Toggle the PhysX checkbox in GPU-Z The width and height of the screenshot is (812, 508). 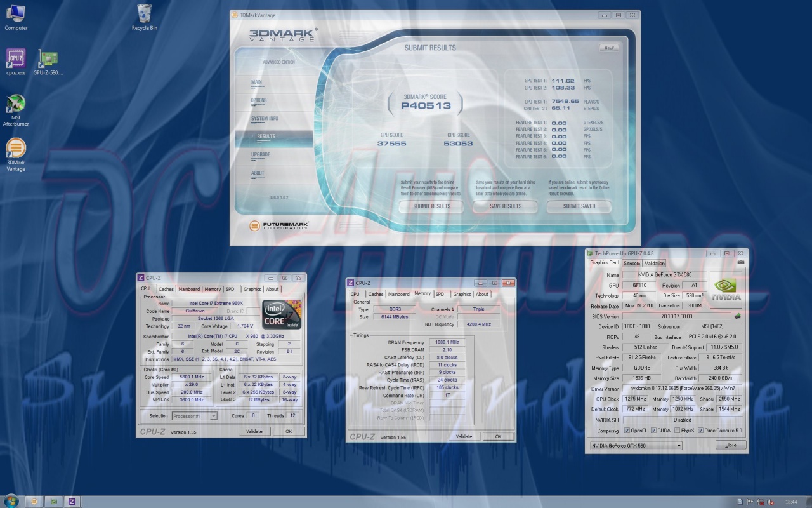click(x=677, y=431)
